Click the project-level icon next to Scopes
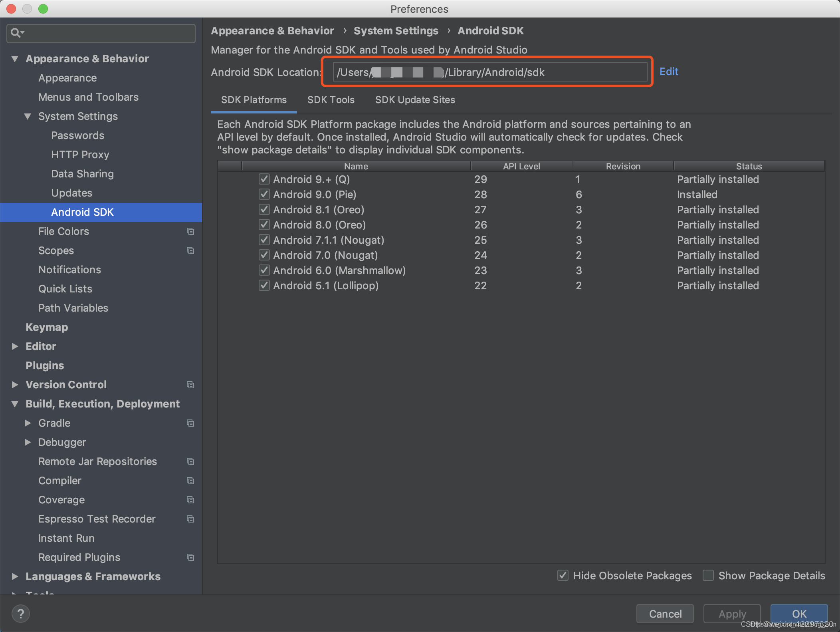The image size is (840, 632). 190,250
